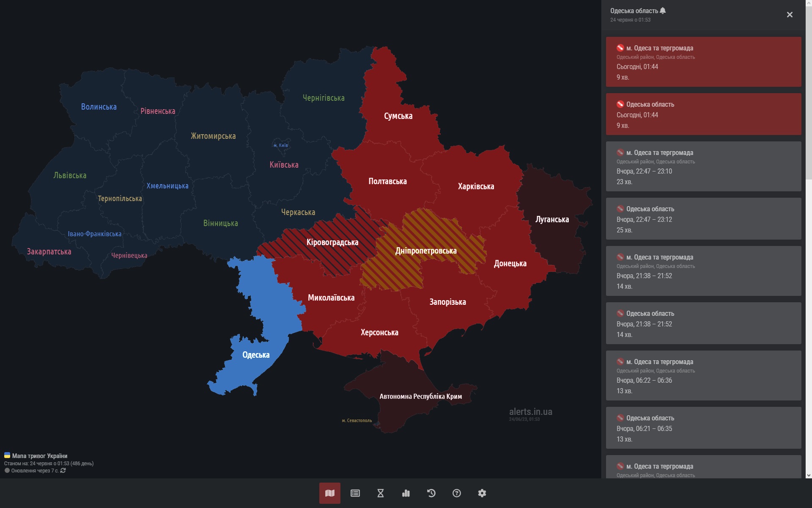812x508 pixels.
Task: Open the hourglass duration view
Action: tap(381, 493)
